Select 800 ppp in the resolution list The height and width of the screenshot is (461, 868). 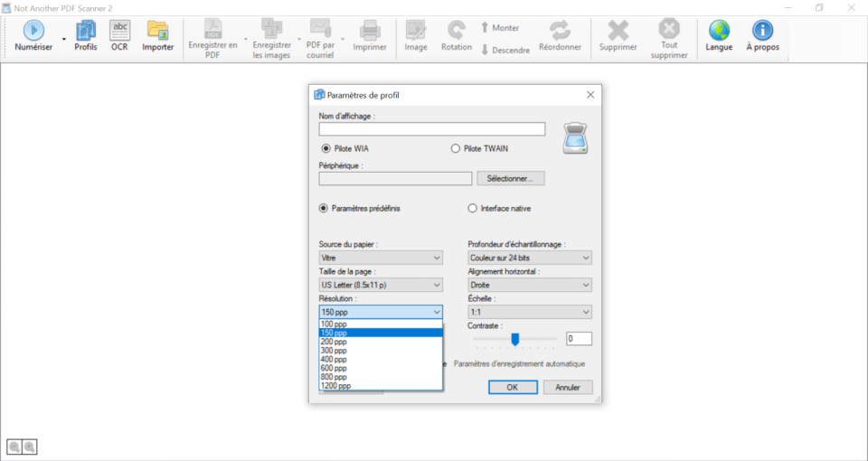tap(381, 378)
